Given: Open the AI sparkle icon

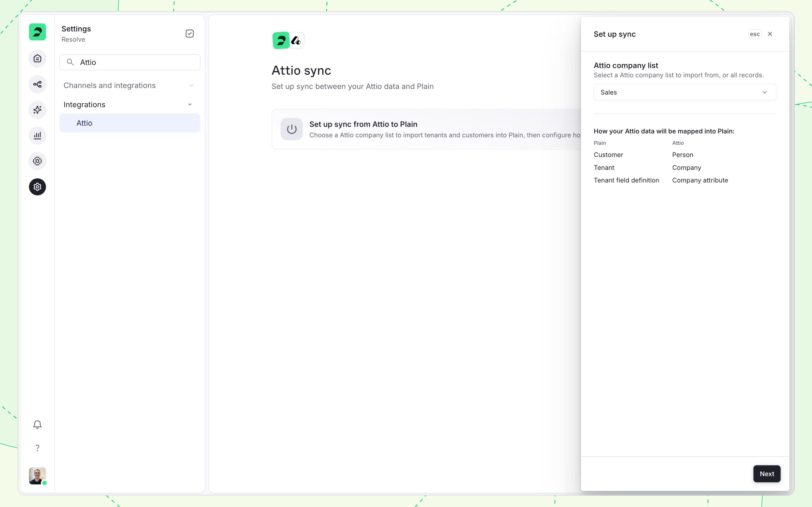Looking at the screenshot, I should point(37,110).
